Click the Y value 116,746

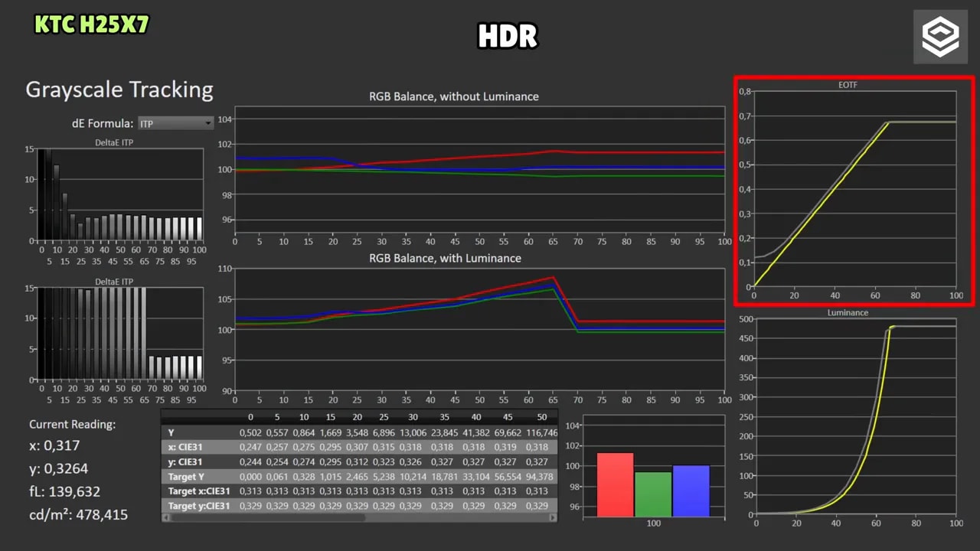coord(541,432)
